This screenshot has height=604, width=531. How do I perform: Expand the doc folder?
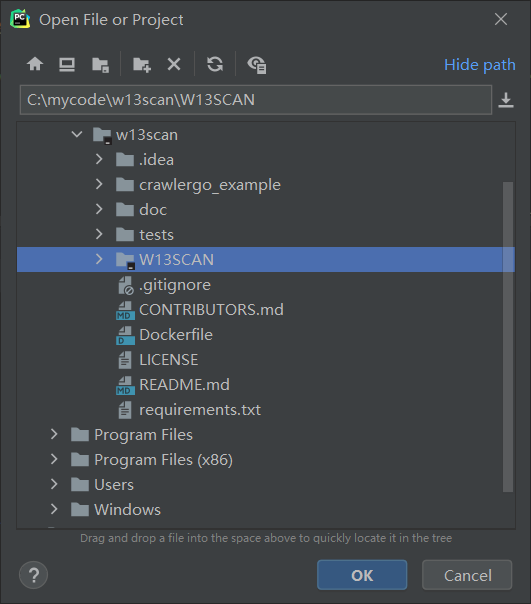pos(99,209)
